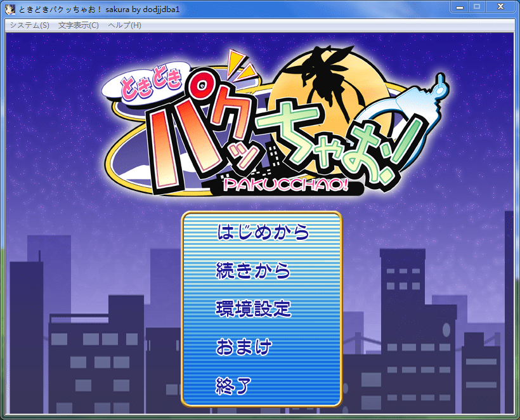Maximize the game window
520x420 pixels.
(477, 6)
